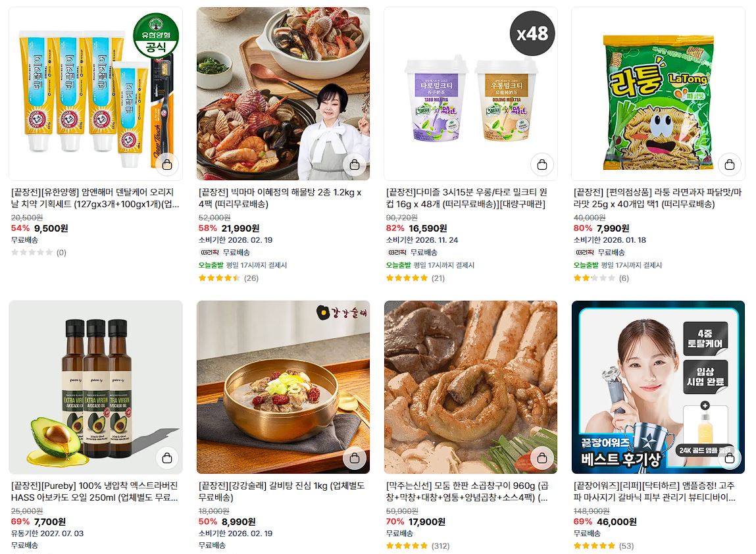Click cart icon on seafood stew product
This screenshot has width=756, height=554.
355,164
